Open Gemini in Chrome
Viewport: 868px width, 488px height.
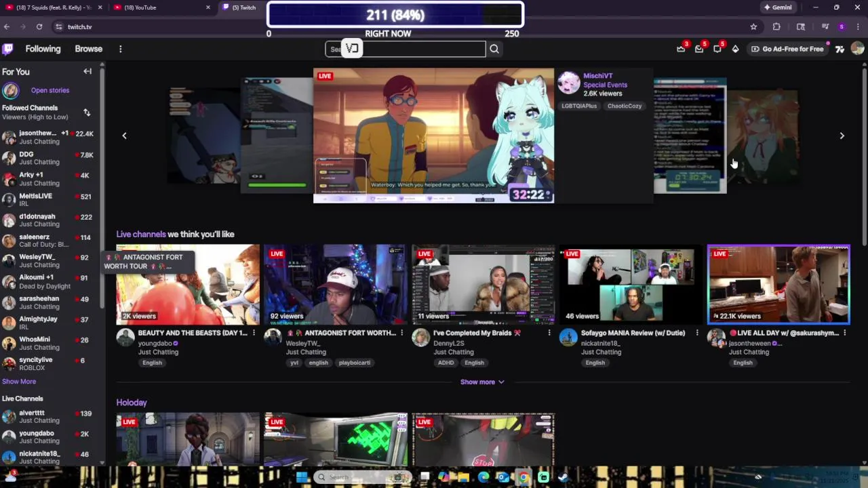click(x=778, y=7)
